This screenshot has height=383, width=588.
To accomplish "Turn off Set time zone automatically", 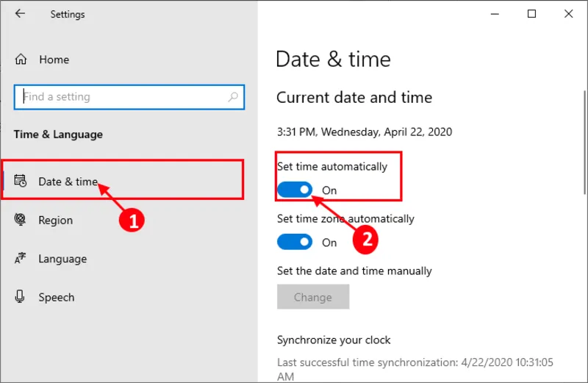I will [295, 242].
